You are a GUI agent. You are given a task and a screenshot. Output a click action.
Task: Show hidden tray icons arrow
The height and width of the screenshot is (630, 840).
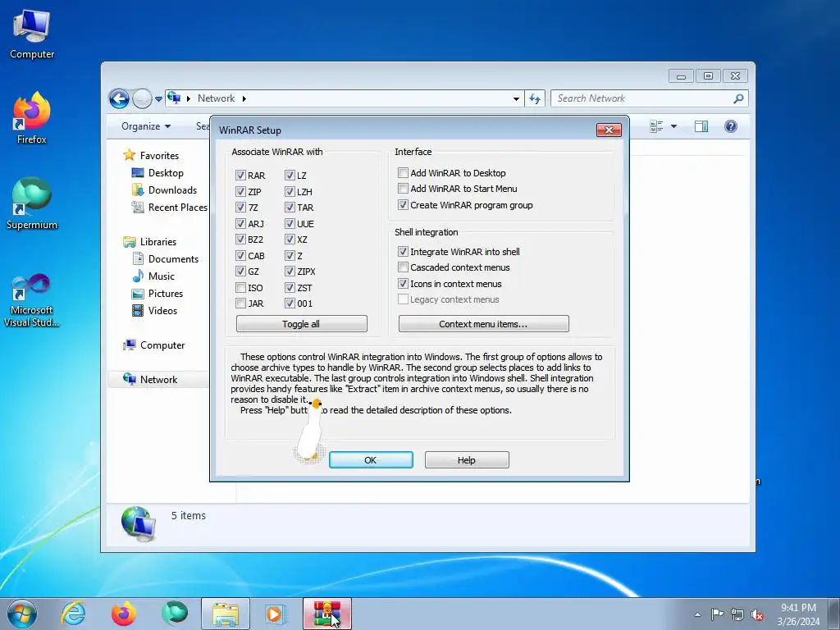[x=697, y=614]
